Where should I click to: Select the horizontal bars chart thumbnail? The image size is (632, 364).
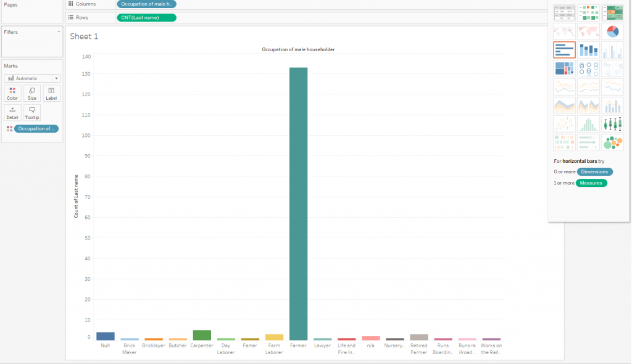click(x=564, y=50)
